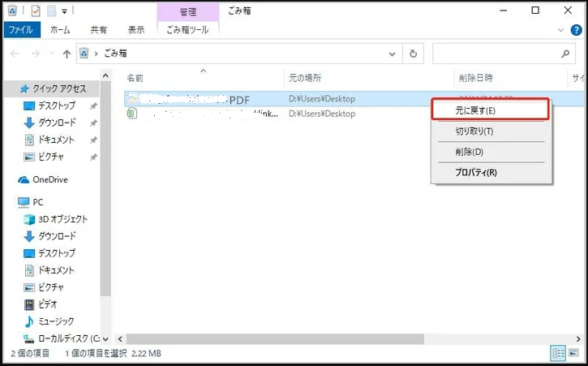Expand the ribbon with the chevron
The image size is (588, 366).
(x=560, y=30)
